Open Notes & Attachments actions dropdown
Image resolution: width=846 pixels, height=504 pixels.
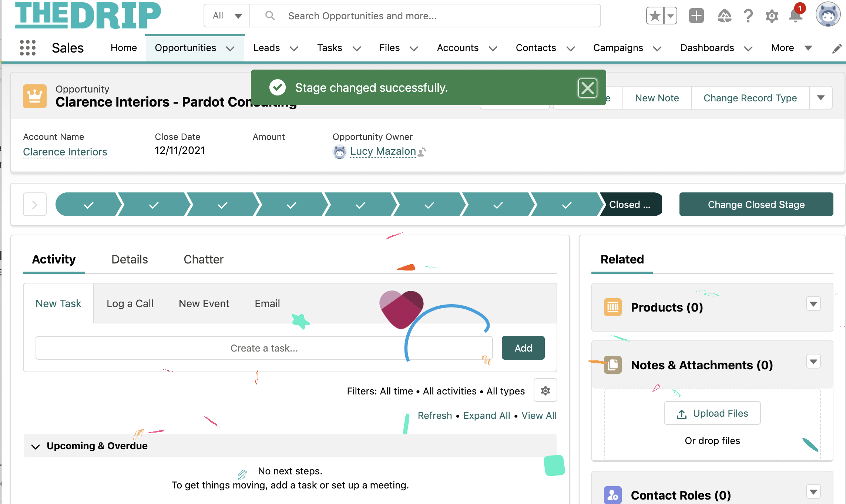(x=813, y=362)
